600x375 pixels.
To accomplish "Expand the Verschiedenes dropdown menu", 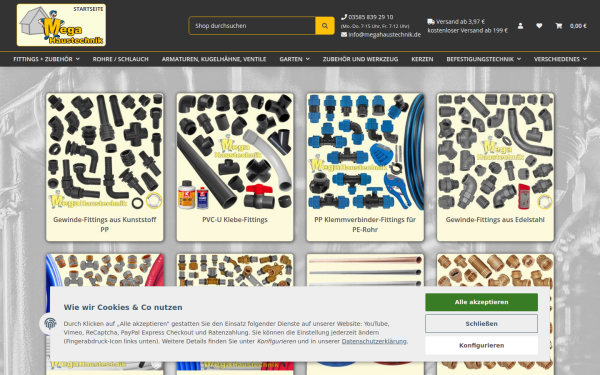I will pyautogui.click(x=560, y=59).
